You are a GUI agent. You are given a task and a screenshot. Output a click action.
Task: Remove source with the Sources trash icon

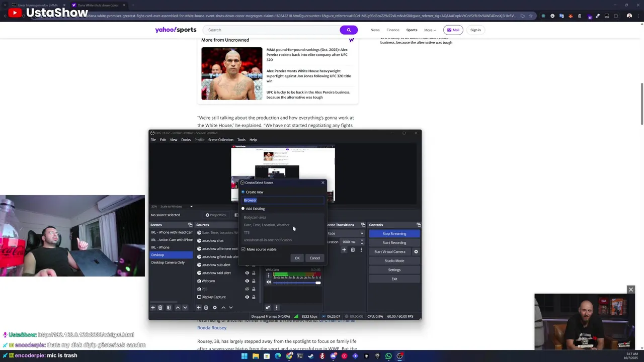[206, 307]
